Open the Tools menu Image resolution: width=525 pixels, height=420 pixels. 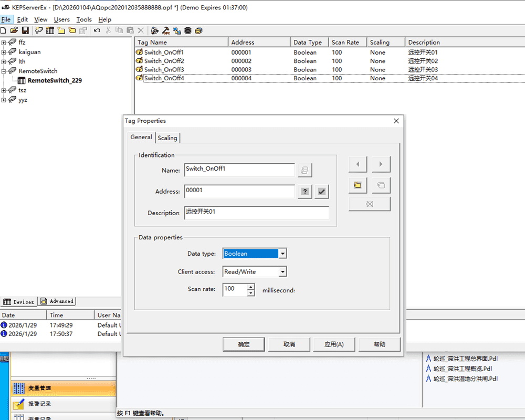pos(84,19)
